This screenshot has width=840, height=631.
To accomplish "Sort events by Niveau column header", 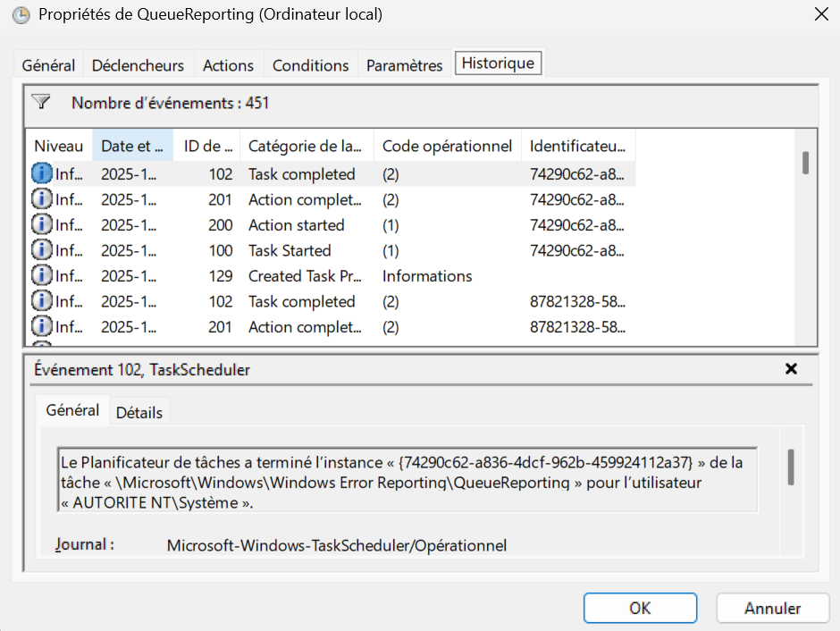I will pos(58,146).
